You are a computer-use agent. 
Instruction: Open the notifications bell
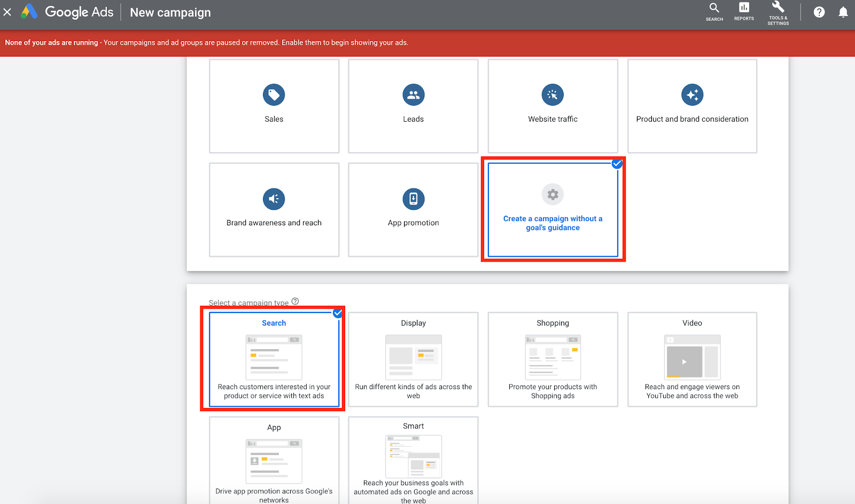tap(843, 12)
